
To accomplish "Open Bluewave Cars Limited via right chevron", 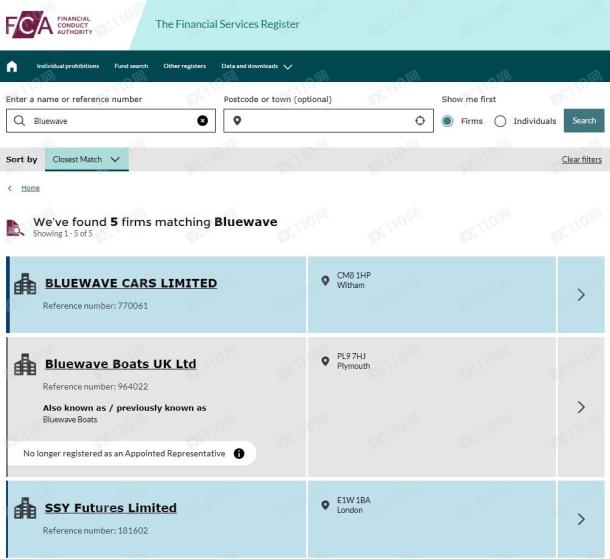I will point(581,294).
